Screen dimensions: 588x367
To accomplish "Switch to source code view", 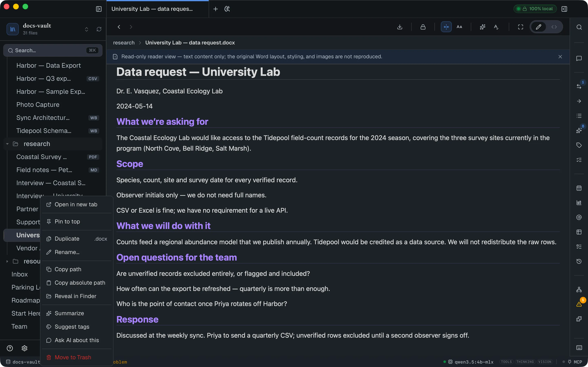I will [554, 27].
